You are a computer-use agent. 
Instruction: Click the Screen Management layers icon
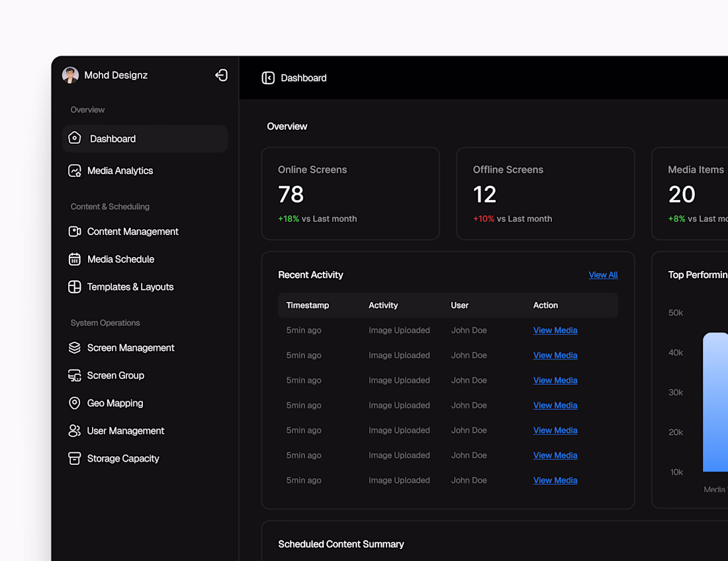(x=75, y=348)
